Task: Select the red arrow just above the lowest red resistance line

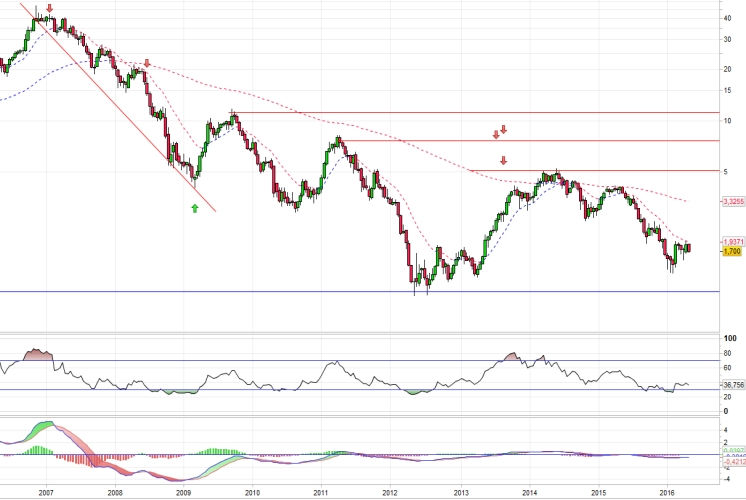Action: click(504, 160)
